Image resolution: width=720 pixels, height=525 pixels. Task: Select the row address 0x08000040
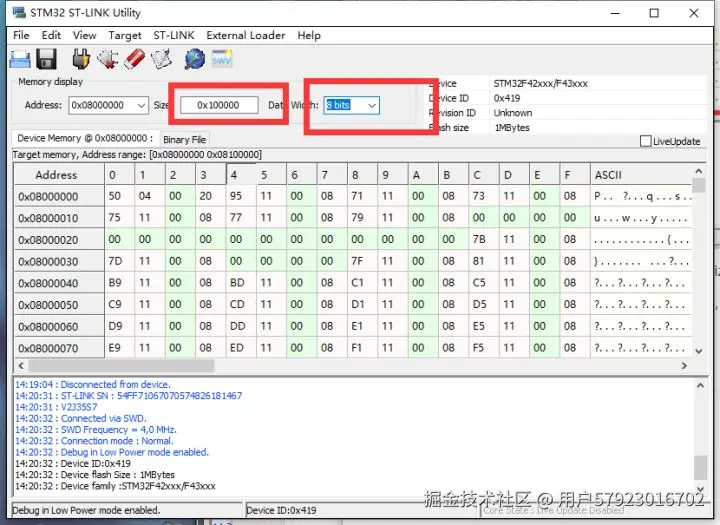pyautogui.click(x=59, y=283)
